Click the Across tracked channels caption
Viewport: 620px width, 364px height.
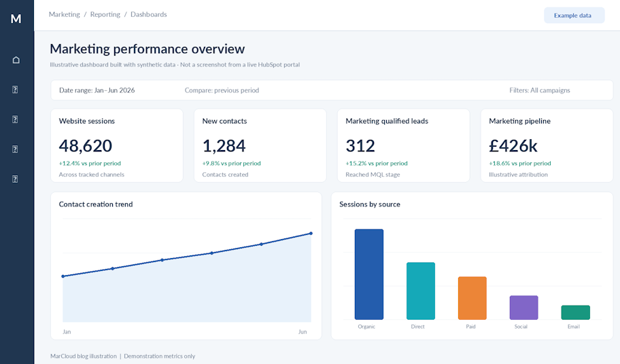pyautogui.click(x=91, y=175)
